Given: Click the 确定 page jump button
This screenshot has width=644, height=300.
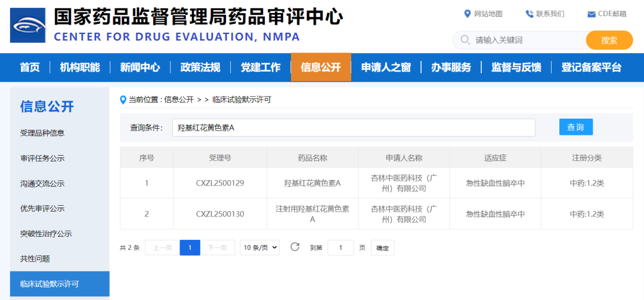Looking at the screenshot, I should [x=382, y=248].
